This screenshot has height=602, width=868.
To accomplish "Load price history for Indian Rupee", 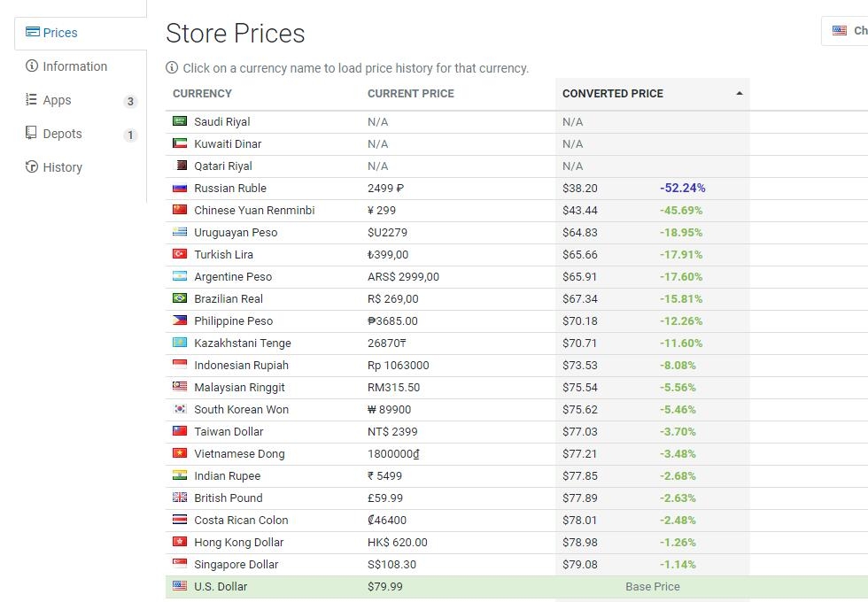I will (227, 476).
